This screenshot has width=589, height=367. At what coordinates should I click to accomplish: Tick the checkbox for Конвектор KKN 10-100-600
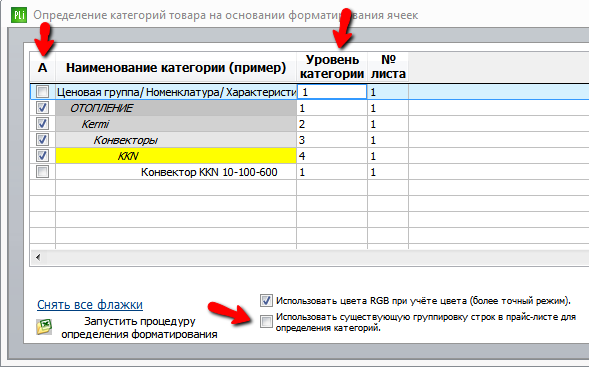pyautogui.click(x=42, y=172)
